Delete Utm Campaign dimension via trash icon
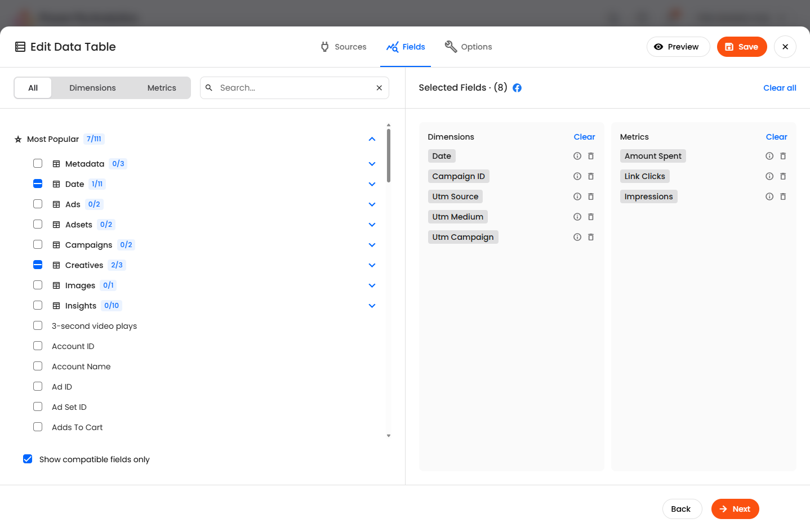The width and height of the screenshot is (810, 532). point(591,237)
